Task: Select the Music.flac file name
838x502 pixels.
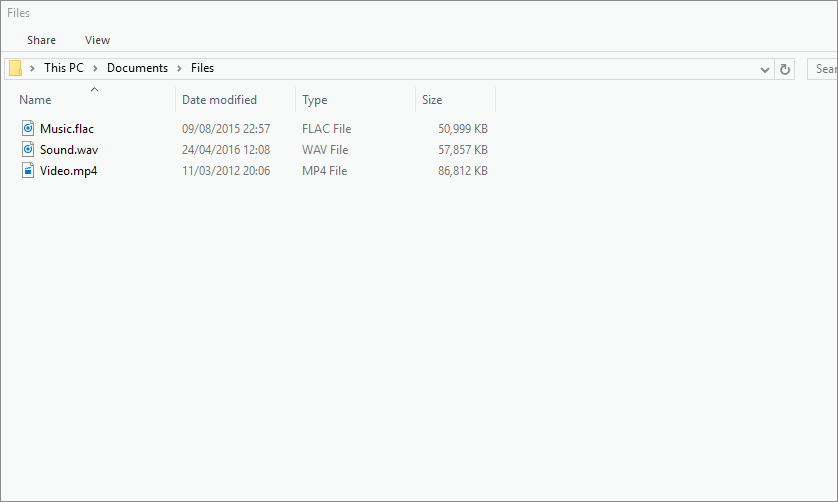Action: click(x=67, y=129)
